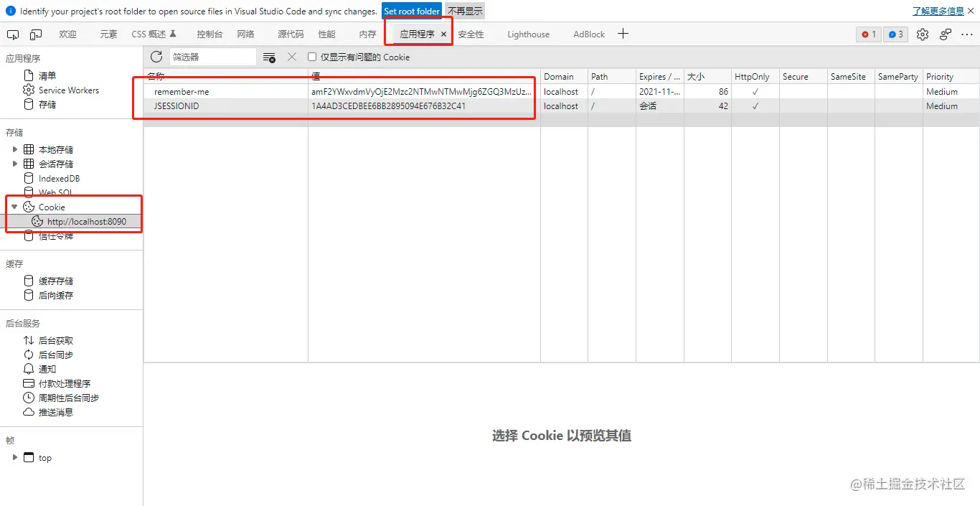Switch to 源代码 tab
Image resolution: width=980 pixels, height=506 pixels.
[x=291, y=34]
